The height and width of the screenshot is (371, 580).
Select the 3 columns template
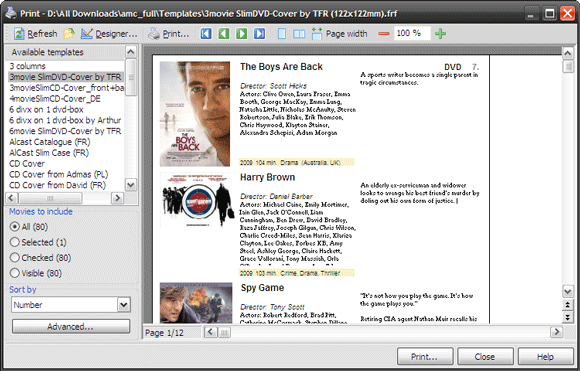[66, 66]
